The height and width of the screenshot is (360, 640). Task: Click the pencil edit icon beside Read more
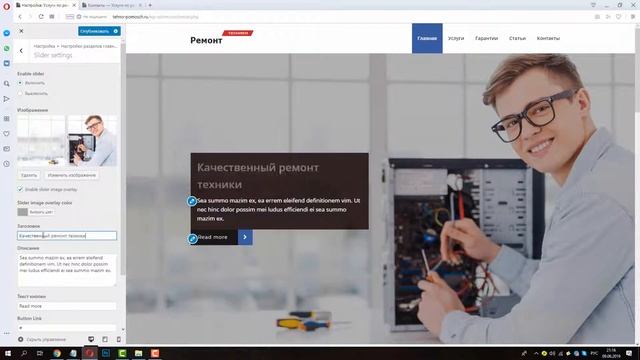tap(192, 238)
